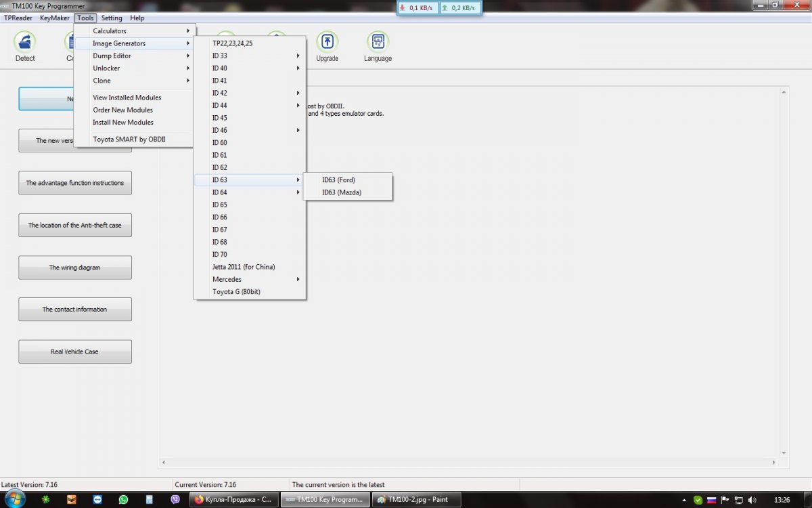This screenshot has width=812, height=508.
Task: Expand the Dump Editor submenu
Action: tap(135, 56)
